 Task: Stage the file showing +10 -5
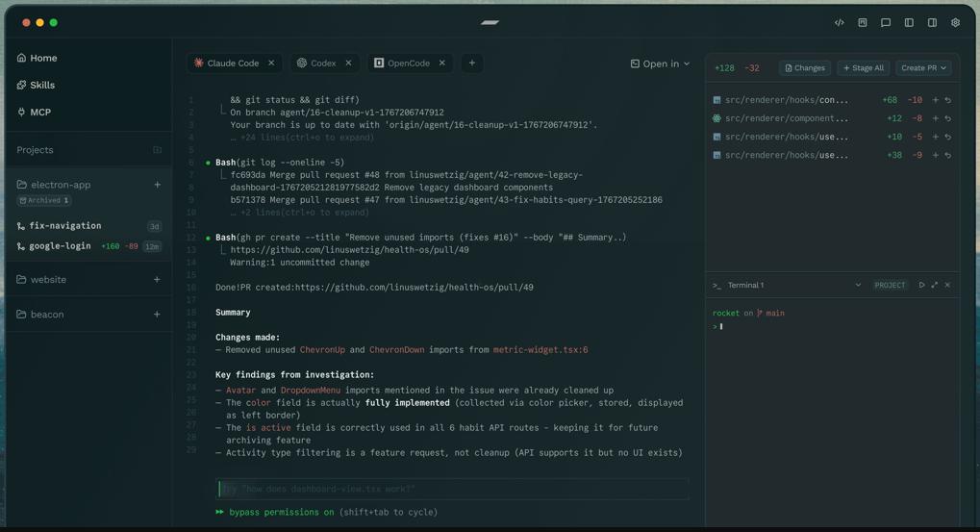point(935,137)
